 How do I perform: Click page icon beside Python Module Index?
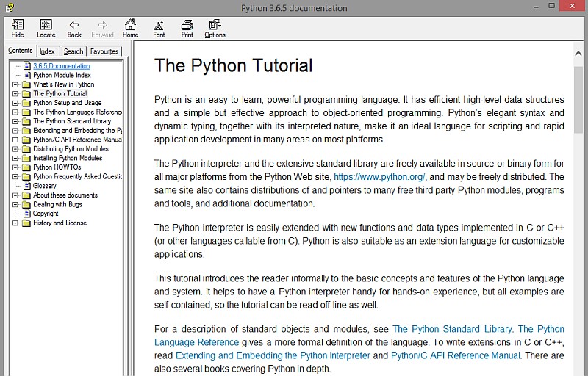27,75
